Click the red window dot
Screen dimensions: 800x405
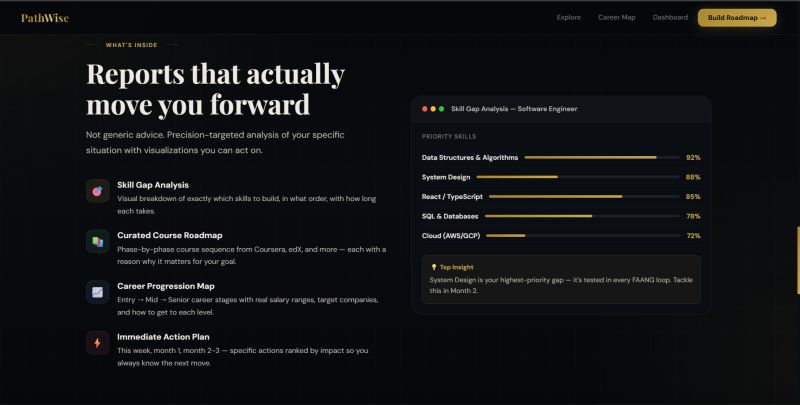424,109
